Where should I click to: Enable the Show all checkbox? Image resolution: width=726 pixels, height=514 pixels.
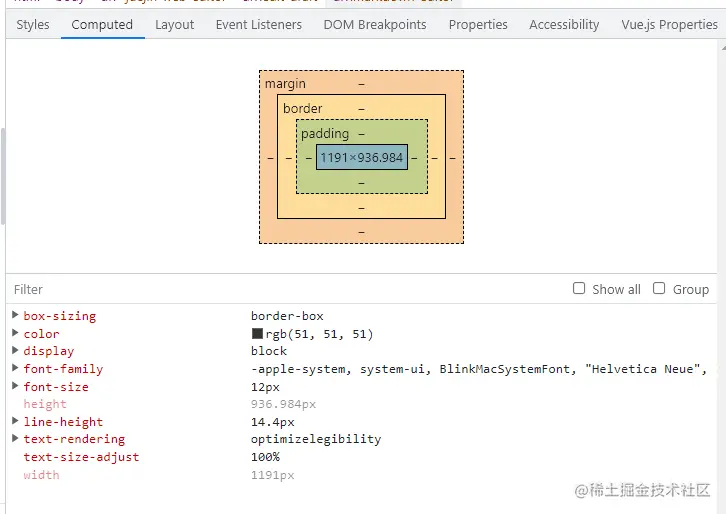pos(579,288)
